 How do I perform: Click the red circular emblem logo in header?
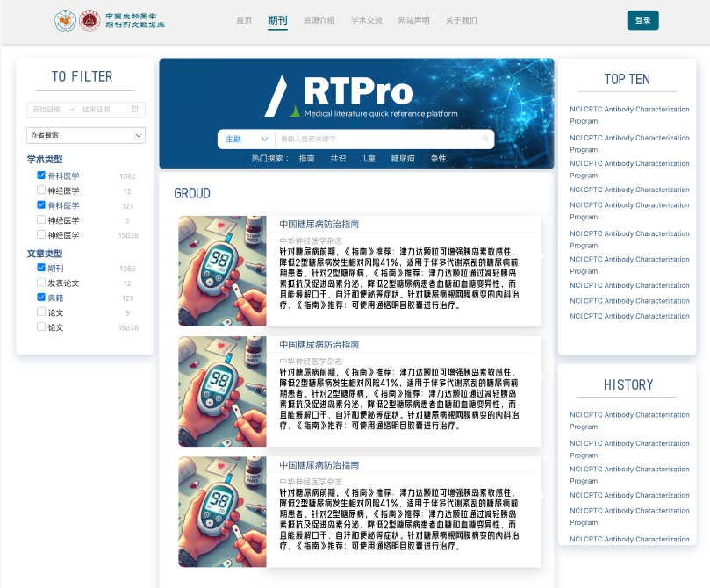tap(90, 20)
